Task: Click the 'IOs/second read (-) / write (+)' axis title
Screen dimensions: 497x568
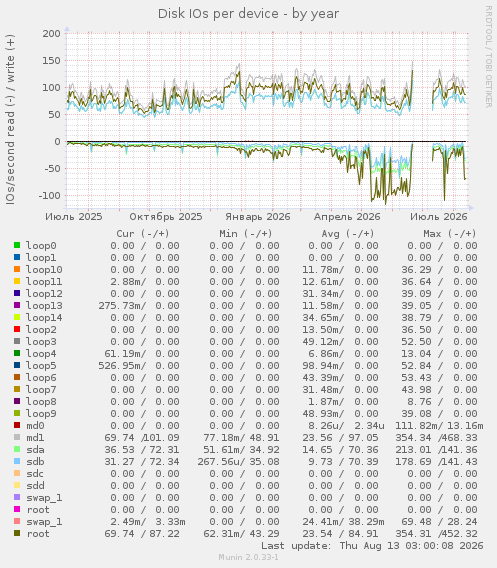Action: (x=10, y=120)
